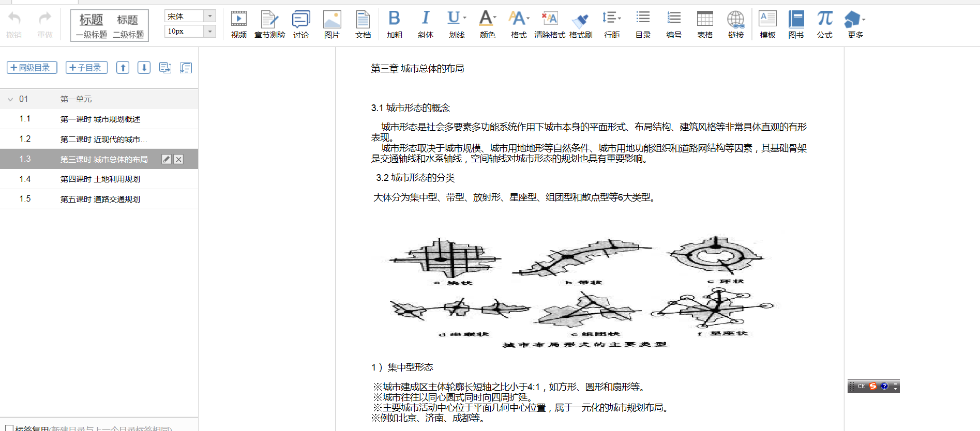Screen dimensions: 980x431
Task: Insert a hyperlink with 链接 icon
Action: pyautogui.click(x=735, y=24)
